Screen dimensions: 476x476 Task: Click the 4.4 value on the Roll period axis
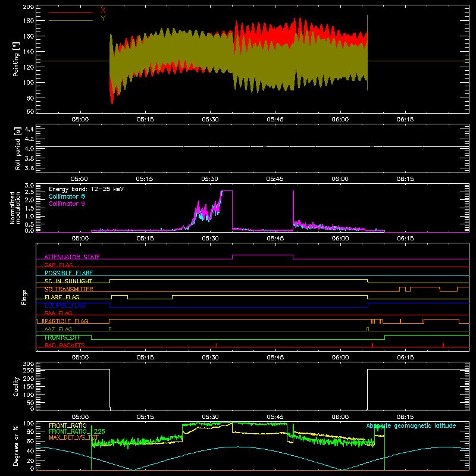[29, 129]
